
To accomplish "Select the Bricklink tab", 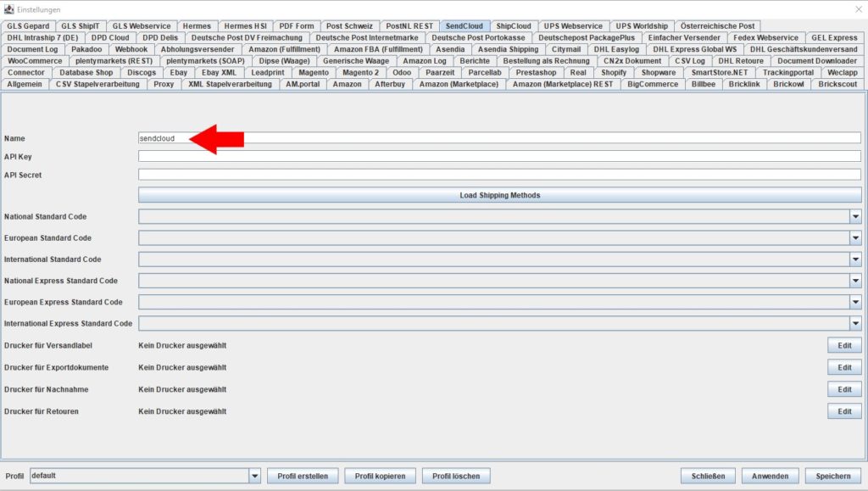I will click(x=744, y=84).
